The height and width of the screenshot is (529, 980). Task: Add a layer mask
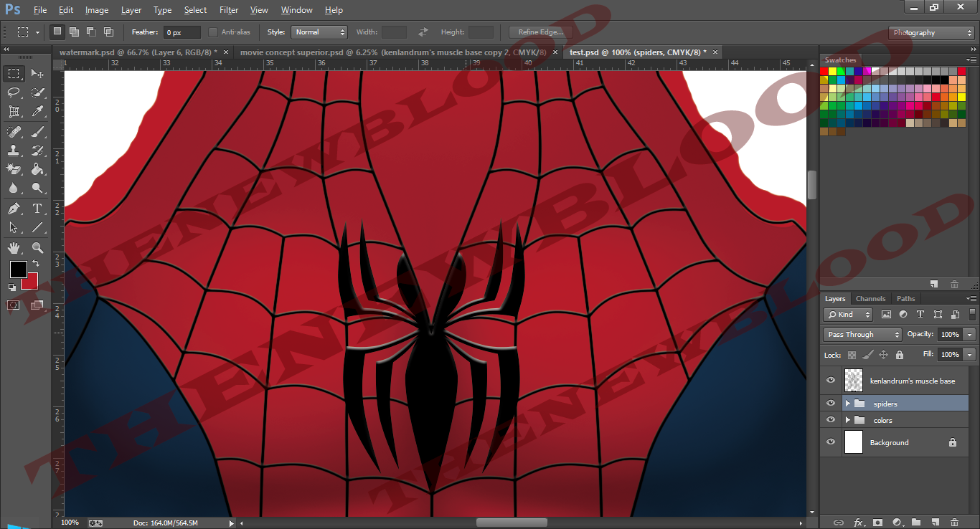click(877, 523)
